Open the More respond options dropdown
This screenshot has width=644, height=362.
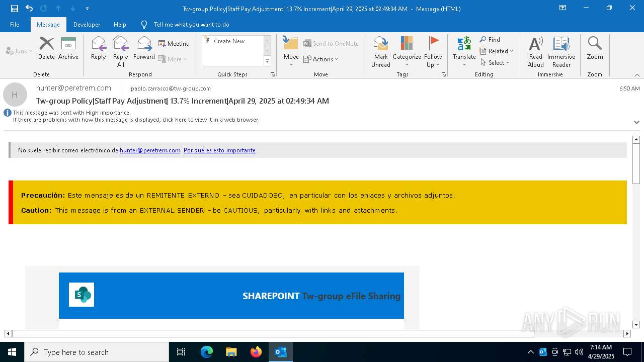point(173,59)
